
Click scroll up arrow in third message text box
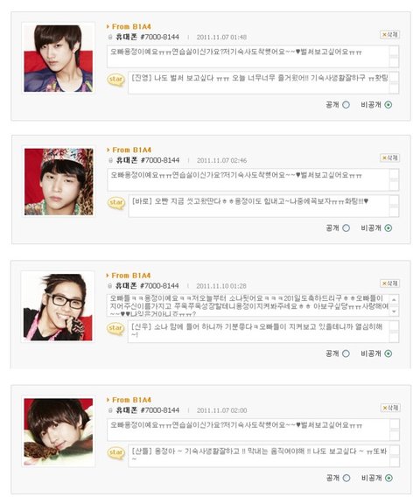tap(394, 299)
